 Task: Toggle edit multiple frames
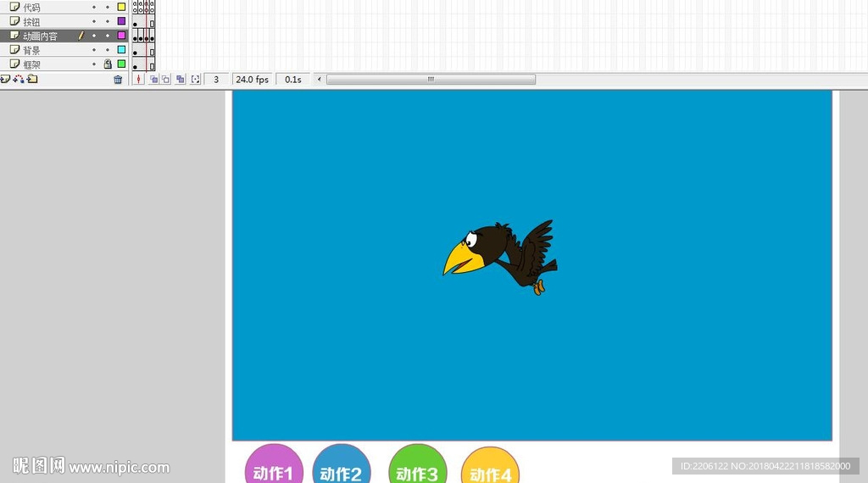pos(181,80)
